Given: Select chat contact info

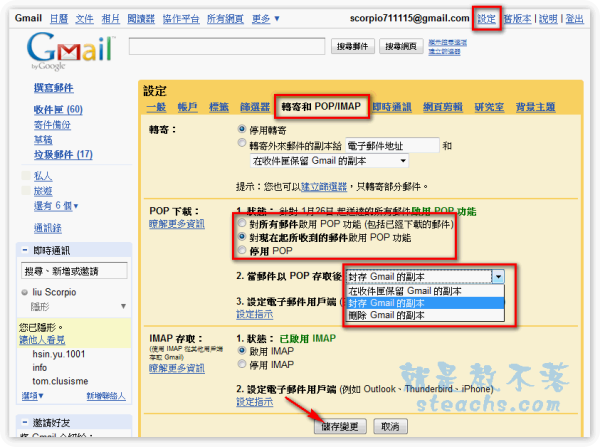Looking at the screenshot, I should click(39, 368).
